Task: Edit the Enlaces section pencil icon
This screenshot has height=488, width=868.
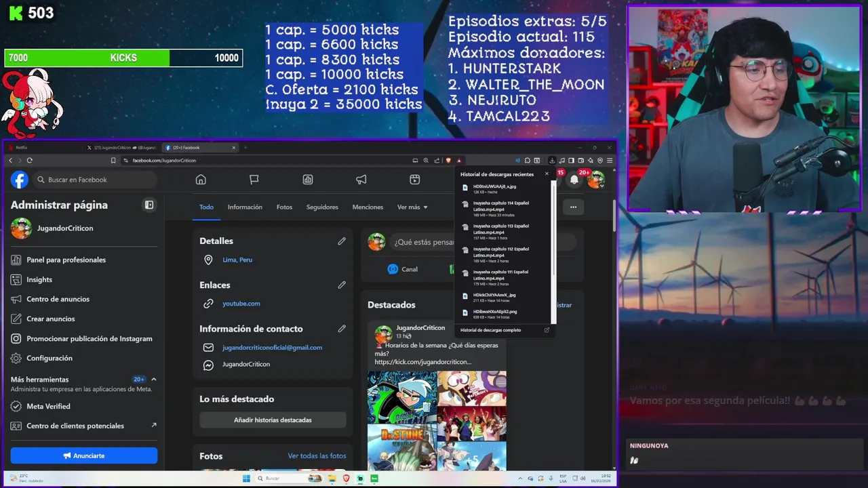Action: click(x=342, y=285)
